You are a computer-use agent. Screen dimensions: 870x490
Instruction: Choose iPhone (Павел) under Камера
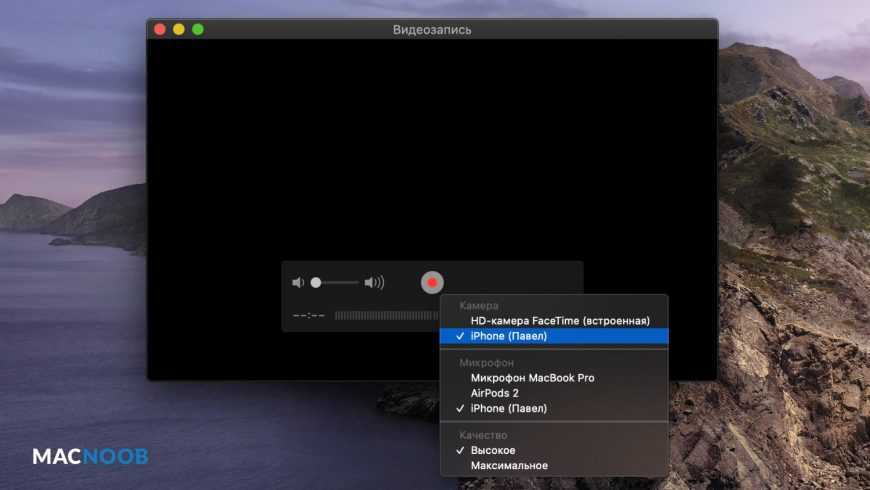[509, 337]
